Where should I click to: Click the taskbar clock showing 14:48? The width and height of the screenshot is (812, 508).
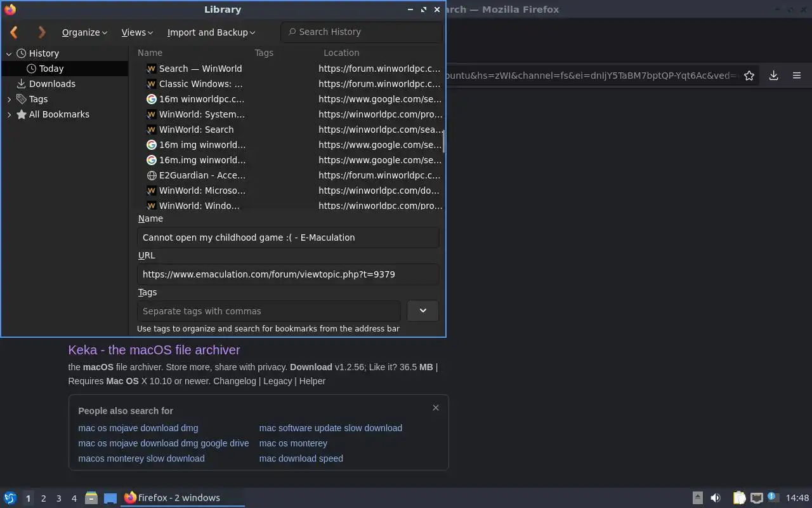(797, 498)
